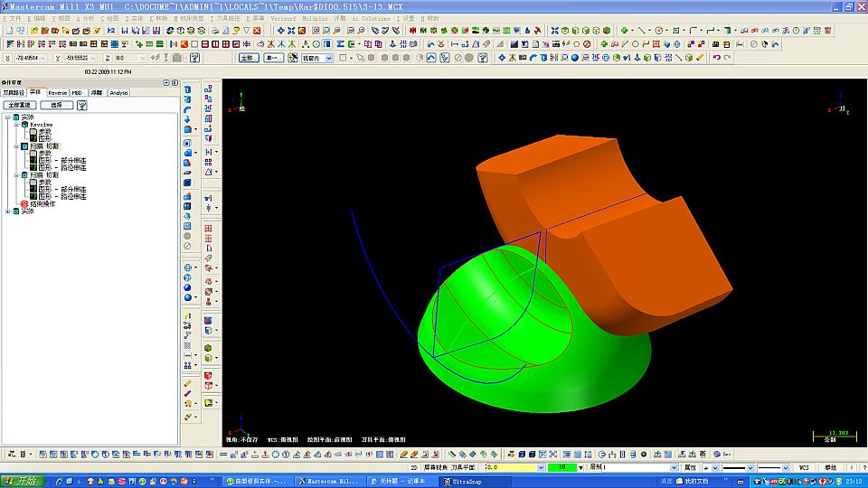This screenshot has width=868, height=488.
Task: Click the 全部重建 button
Action: [x=20, y=105]
